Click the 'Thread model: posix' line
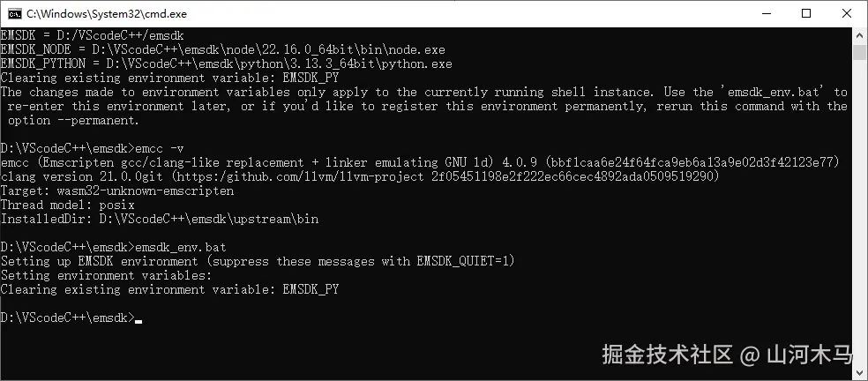 pyautogui.click(x=68, y=205)
